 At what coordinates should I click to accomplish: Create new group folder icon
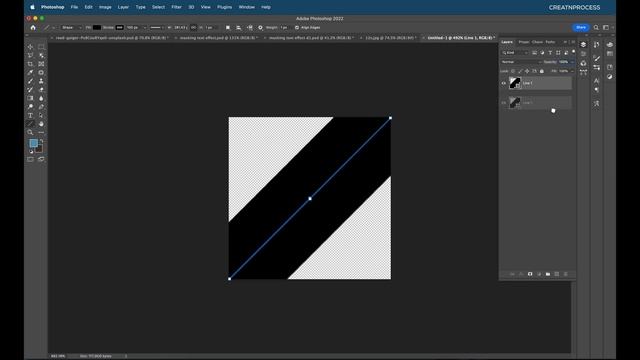point(548,274)
